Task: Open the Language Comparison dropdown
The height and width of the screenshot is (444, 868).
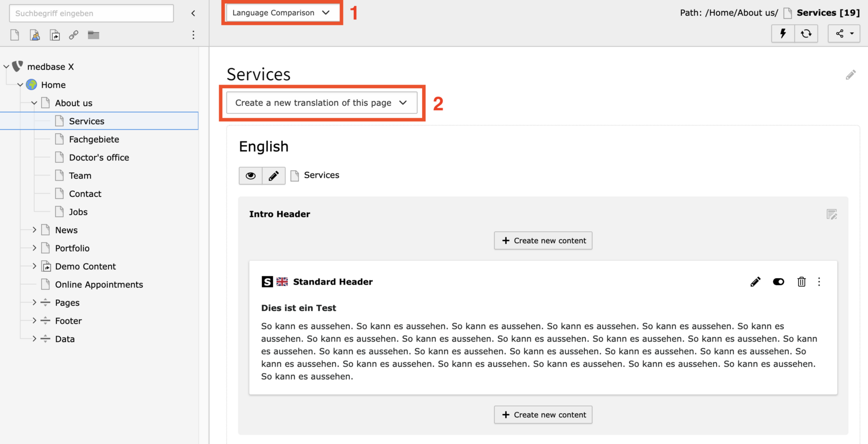Action: pos(282,12)
